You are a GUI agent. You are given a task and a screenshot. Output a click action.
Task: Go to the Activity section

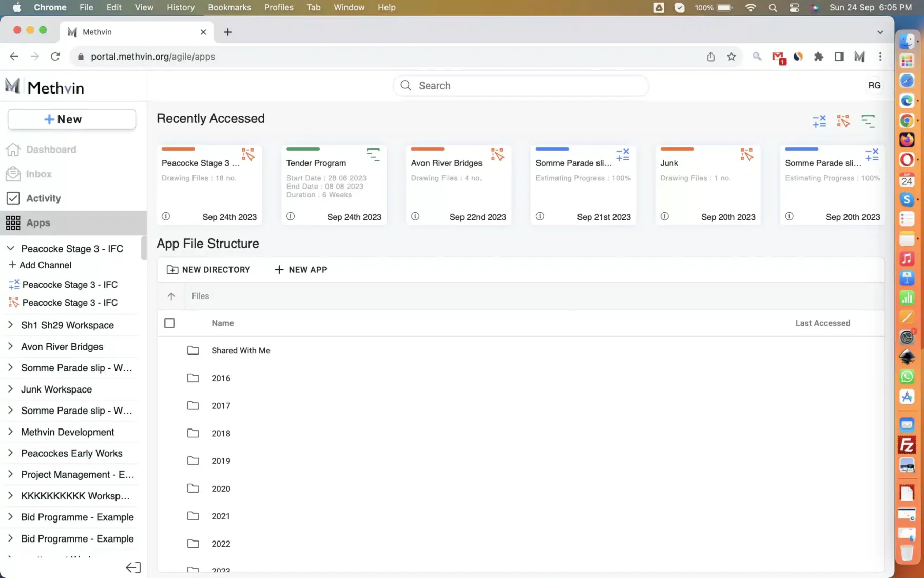pyautogui.click(x=43, y=198)
